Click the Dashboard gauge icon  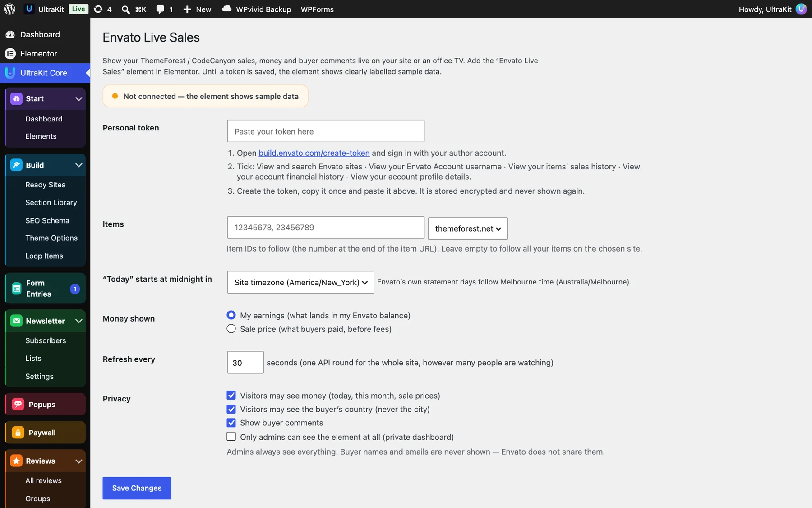click(x=10, y=34)
